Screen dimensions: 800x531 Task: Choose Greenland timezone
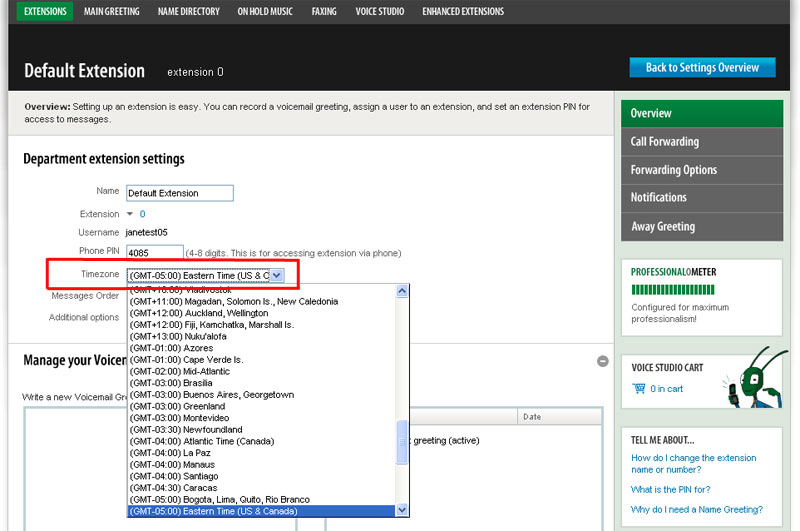[261, 407]
